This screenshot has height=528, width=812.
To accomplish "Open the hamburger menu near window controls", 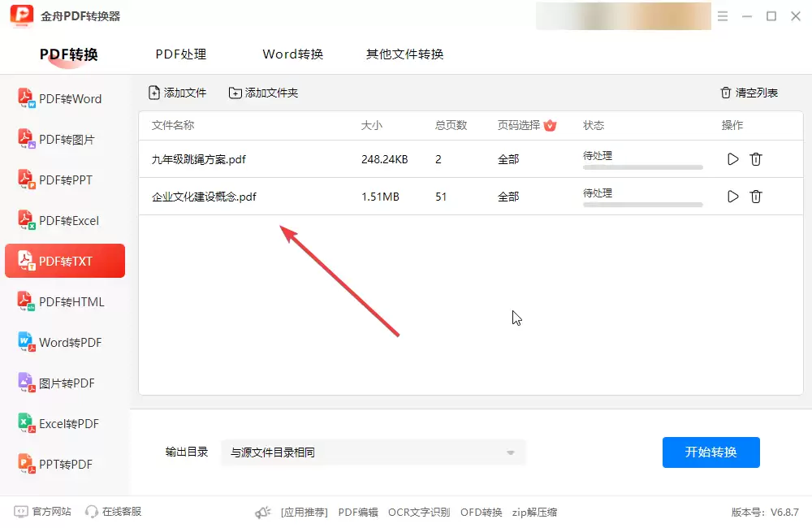I will coord(723,15).
